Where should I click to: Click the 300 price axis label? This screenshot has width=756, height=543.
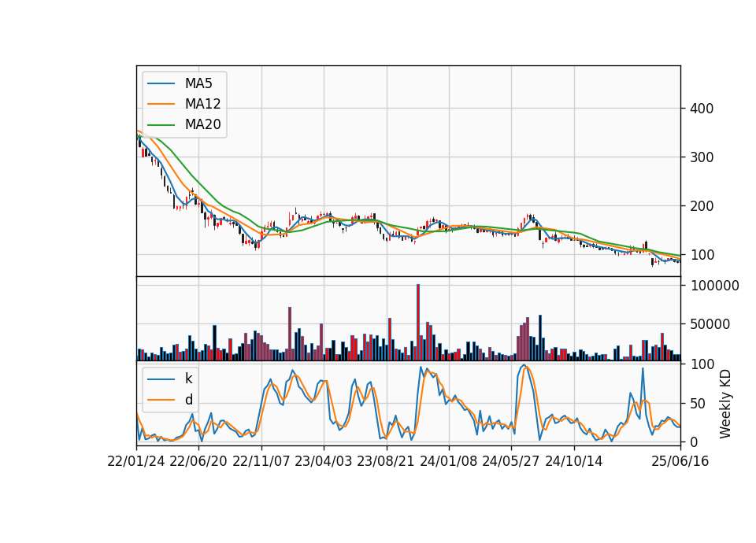(702, 157)
